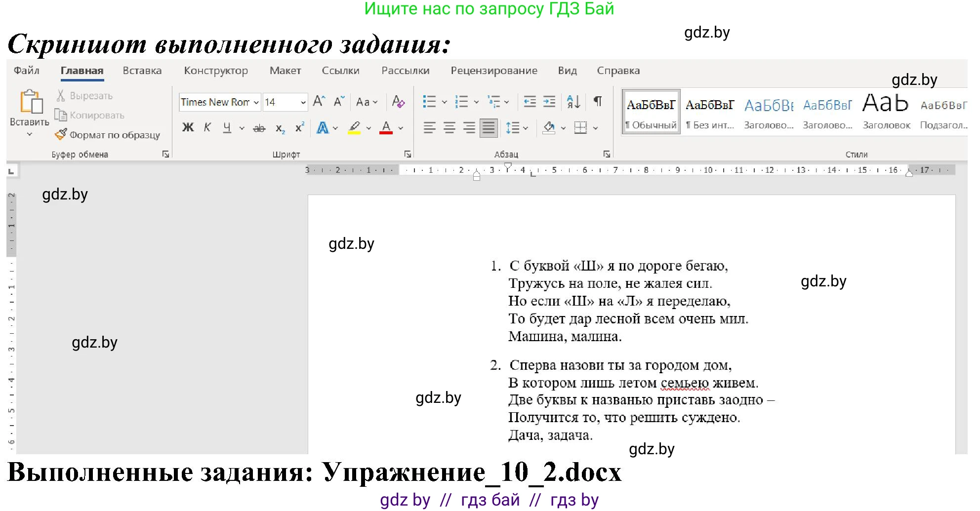Toggle bold with the Ж button
Viewport: 980px width, 511px height.
click(x=188, y=127)
